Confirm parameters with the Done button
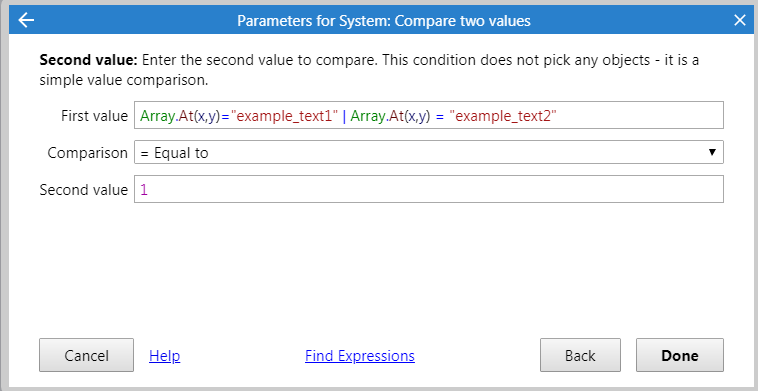This screenshot has width=758, height=391. 680,355
